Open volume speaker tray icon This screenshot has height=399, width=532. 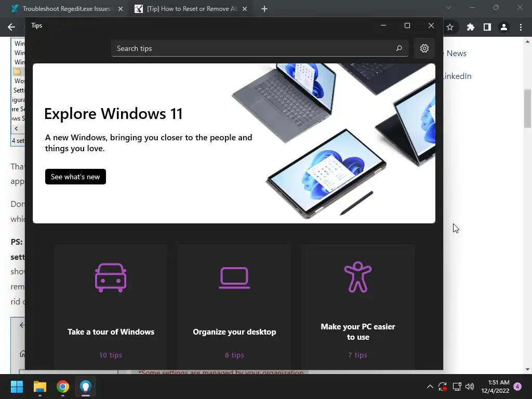(x=470, y=387)
